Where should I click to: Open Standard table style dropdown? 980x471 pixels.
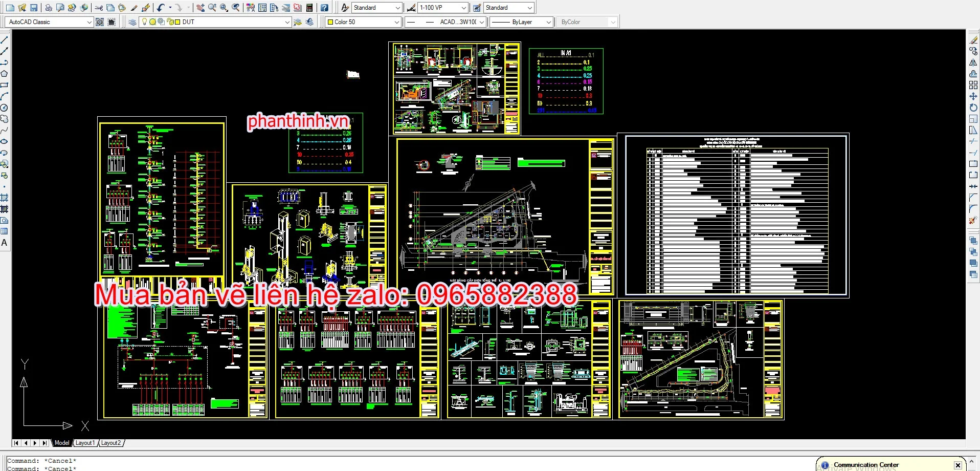click(530, 8)
